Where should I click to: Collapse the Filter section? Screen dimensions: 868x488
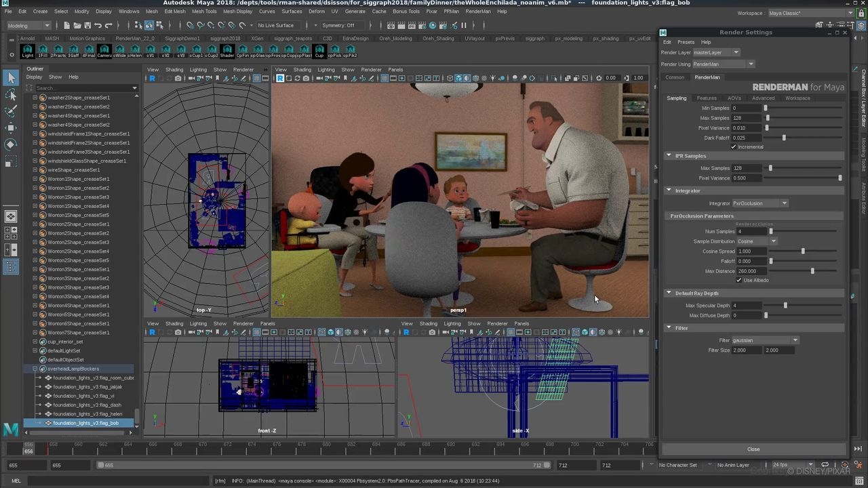click(x=669, y=328)
